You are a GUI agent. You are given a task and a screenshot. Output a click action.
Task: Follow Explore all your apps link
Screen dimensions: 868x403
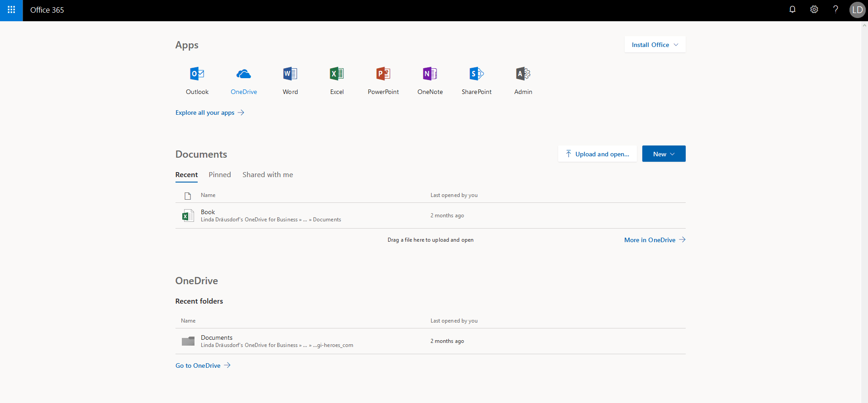point(210,112)
